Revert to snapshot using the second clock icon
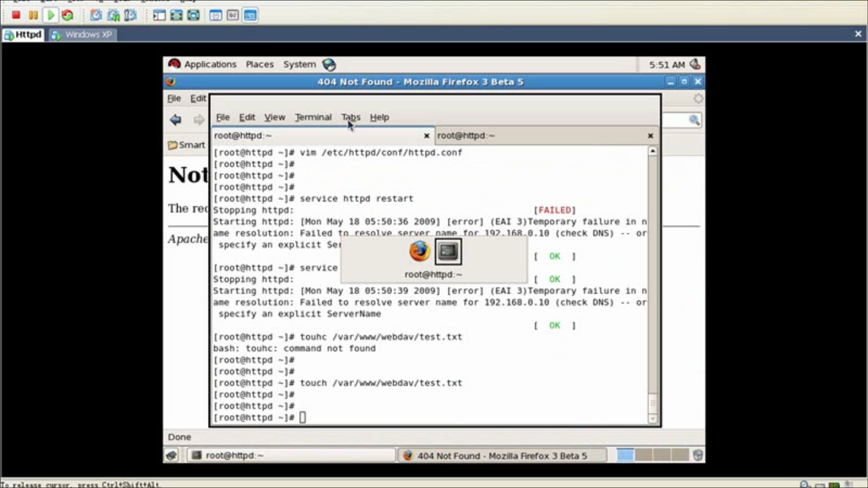 point(113,15)
